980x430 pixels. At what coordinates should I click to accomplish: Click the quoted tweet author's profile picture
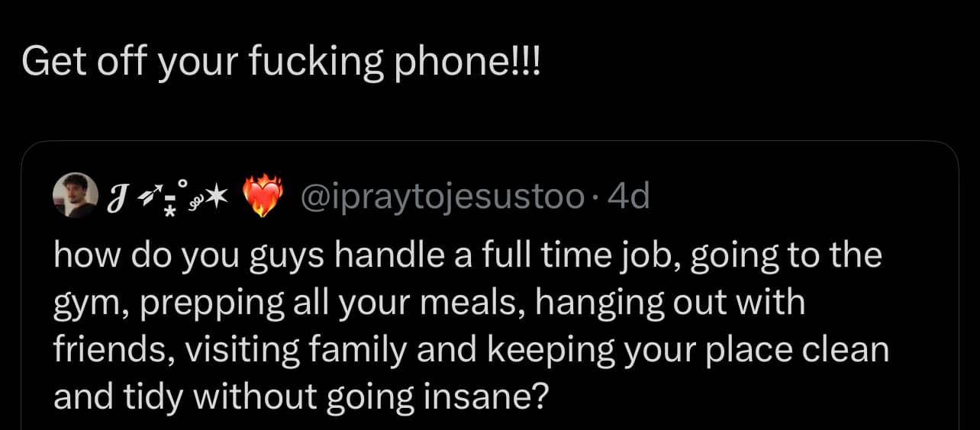76,196
